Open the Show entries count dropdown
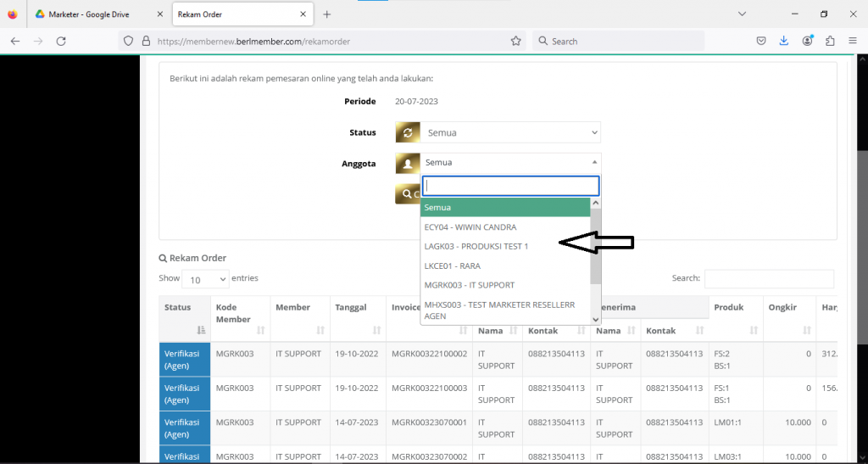The height and width of the screenshot is (464, 868). click(x=207, y=279)
